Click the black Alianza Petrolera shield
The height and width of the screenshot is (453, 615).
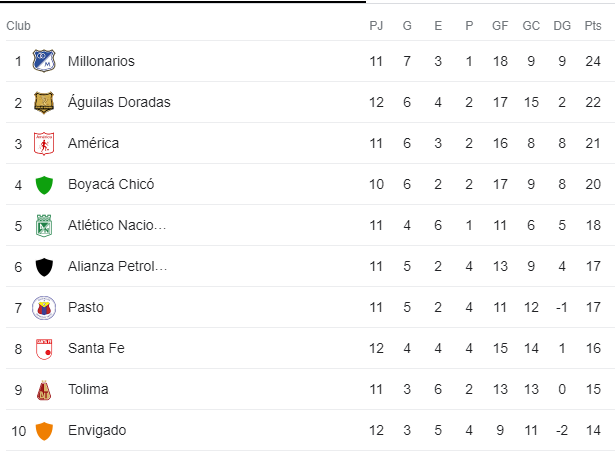pos(44,267)
